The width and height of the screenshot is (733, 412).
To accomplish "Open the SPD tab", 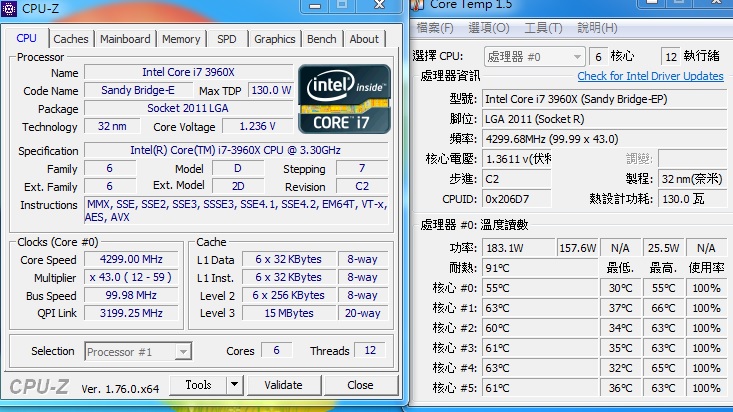I will point(227,39).
